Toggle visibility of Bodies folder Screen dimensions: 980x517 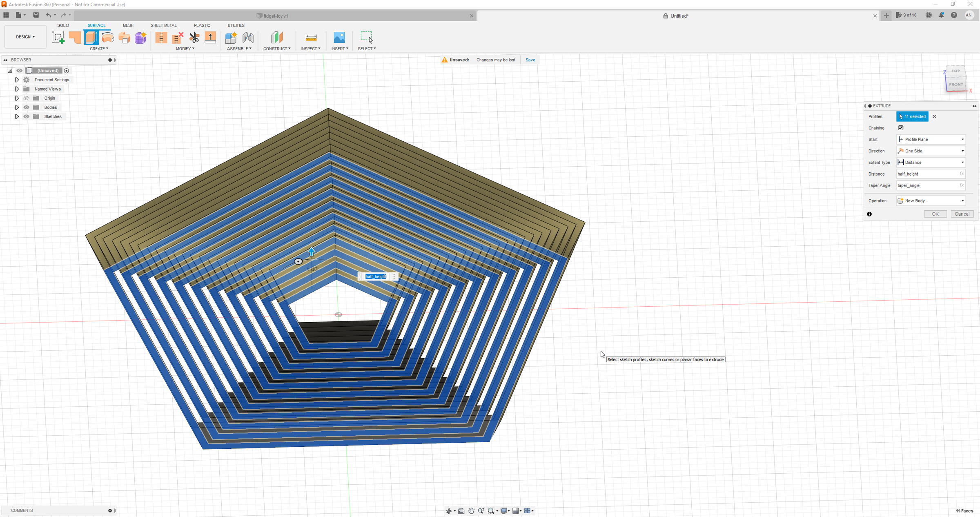click(27, 107)
